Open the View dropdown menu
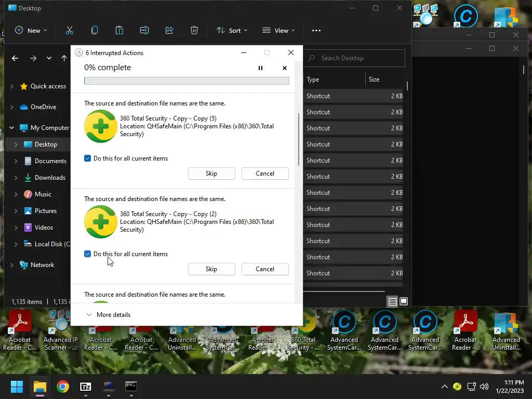This screenshot has width=532, height=399. (278, 31)
